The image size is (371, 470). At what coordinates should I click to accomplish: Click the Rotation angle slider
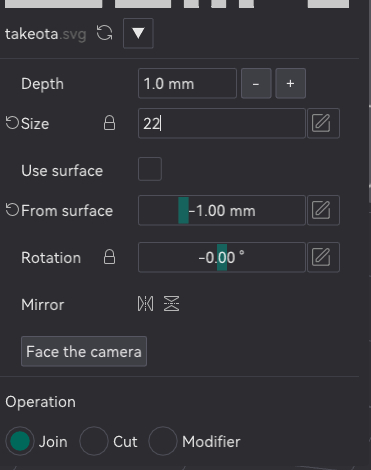tap(222, 257)
